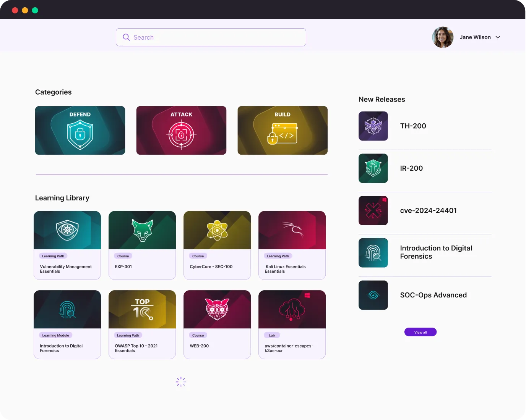Click Jane Wilson's profile avatar
526x420 pixels.
click(x=443, y=37)
